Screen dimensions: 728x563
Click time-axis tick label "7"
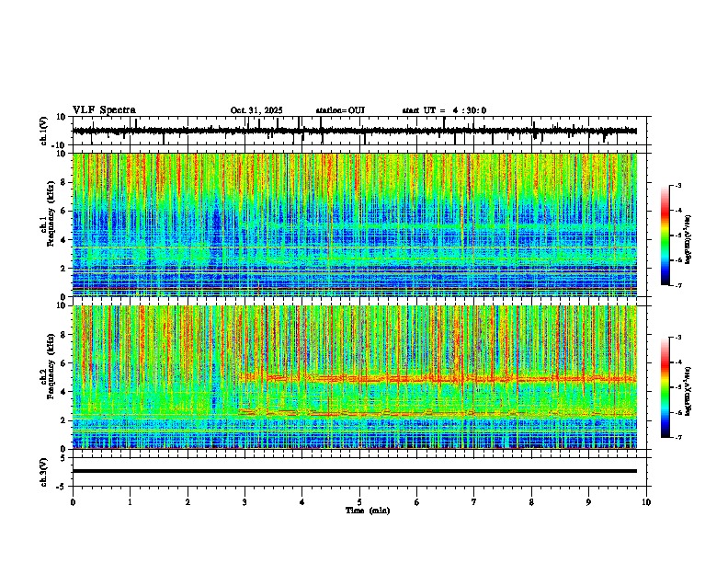click(x=474, y=502)
